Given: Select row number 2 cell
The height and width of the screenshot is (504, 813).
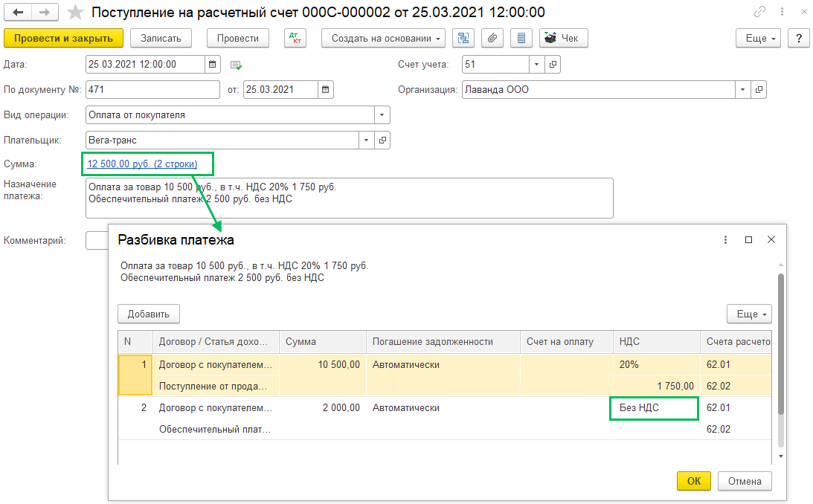Looking at the screenshot, I should [x=135, y=407].
